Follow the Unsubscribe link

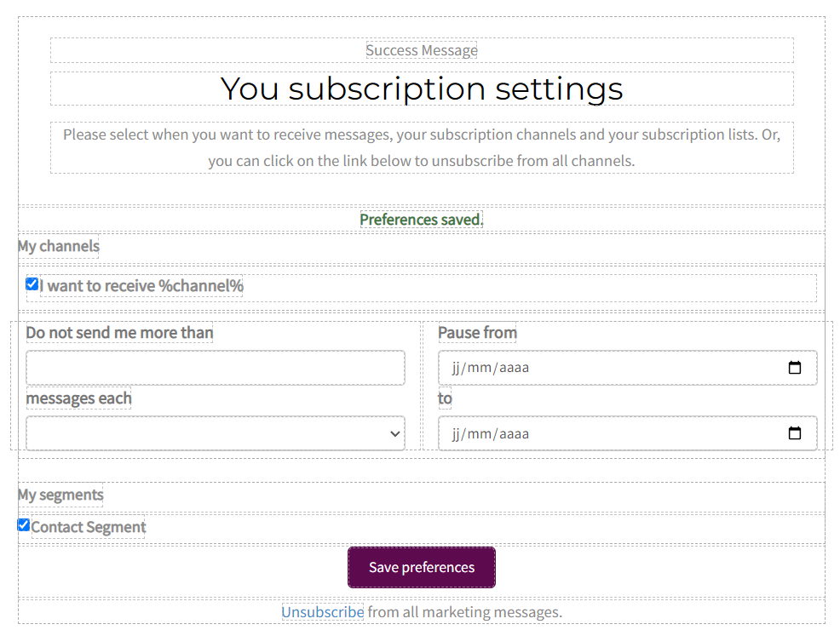323,612
